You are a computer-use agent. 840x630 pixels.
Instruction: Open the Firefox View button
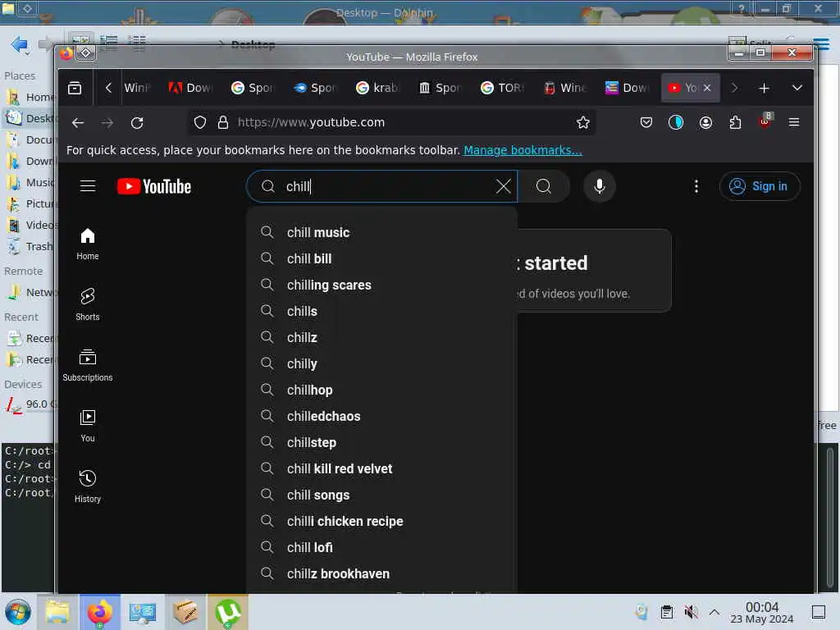click(x=75, y=88)
